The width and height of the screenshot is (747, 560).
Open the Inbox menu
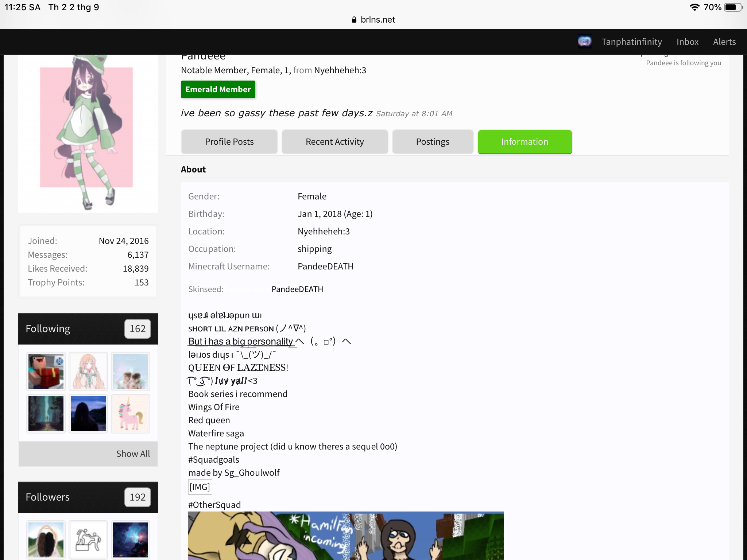point(688,42)
